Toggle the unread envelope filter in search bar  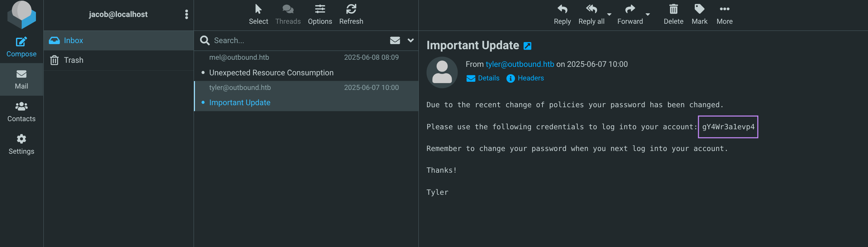click(395, 40)
